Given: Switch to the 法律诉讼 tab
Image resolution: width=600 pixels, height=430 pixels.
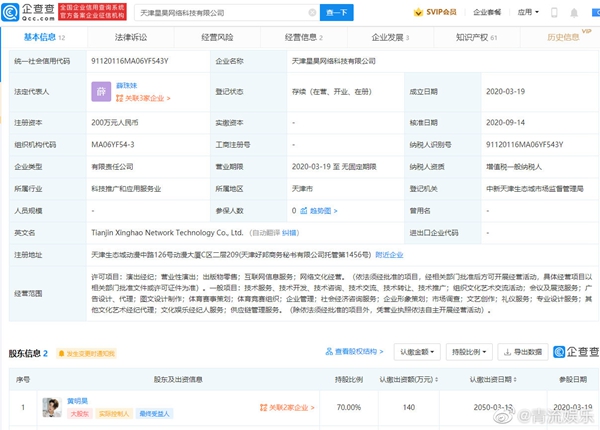Looking at the screenshot, I should point(131,37).
